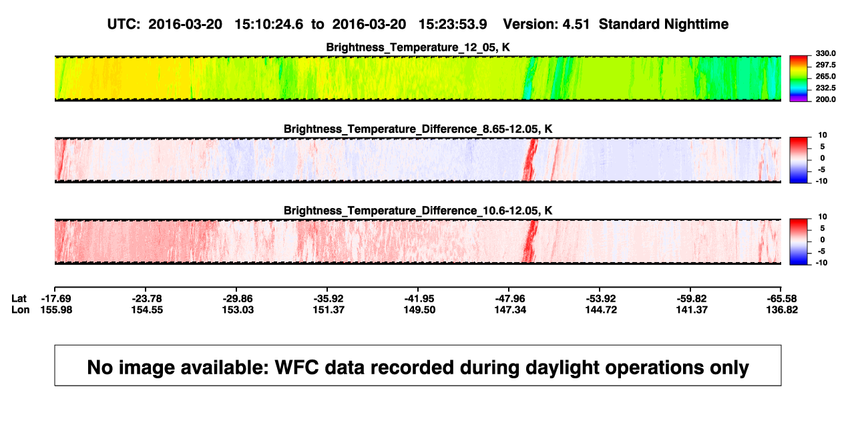Click latitude tick value '-59.82'
The height and width of the screenshot is (445, 868).
point(691,298)
